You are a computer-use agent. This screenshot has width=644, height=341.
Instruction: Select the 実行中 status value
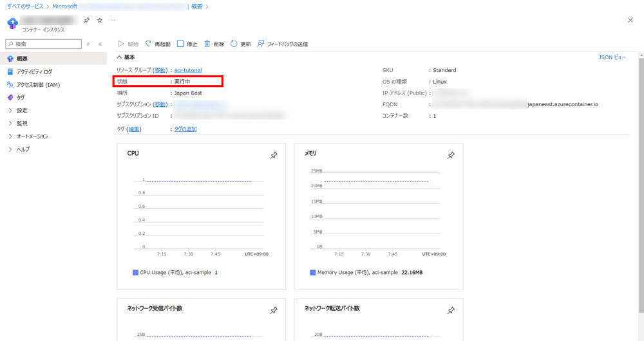[182, 82]
